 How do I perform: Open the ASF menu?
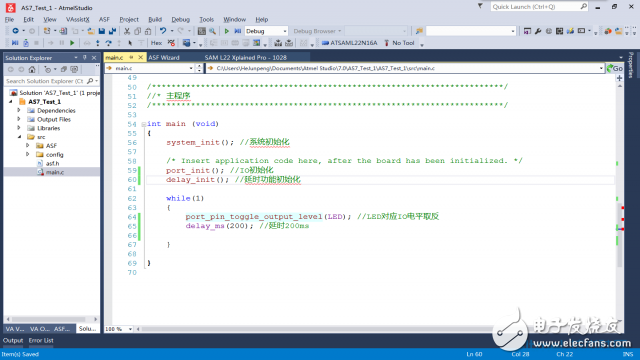tap(104, 19)
